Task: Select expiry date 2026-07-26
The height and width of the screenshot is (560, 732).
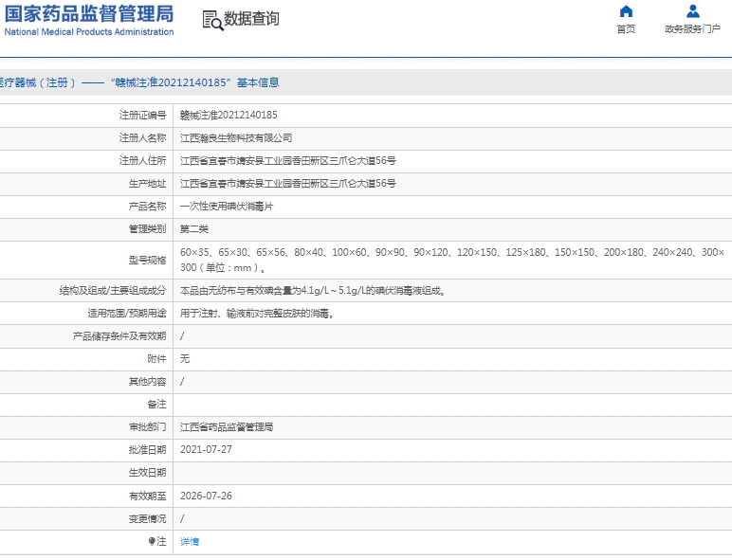Action: (x=206, y=496)
